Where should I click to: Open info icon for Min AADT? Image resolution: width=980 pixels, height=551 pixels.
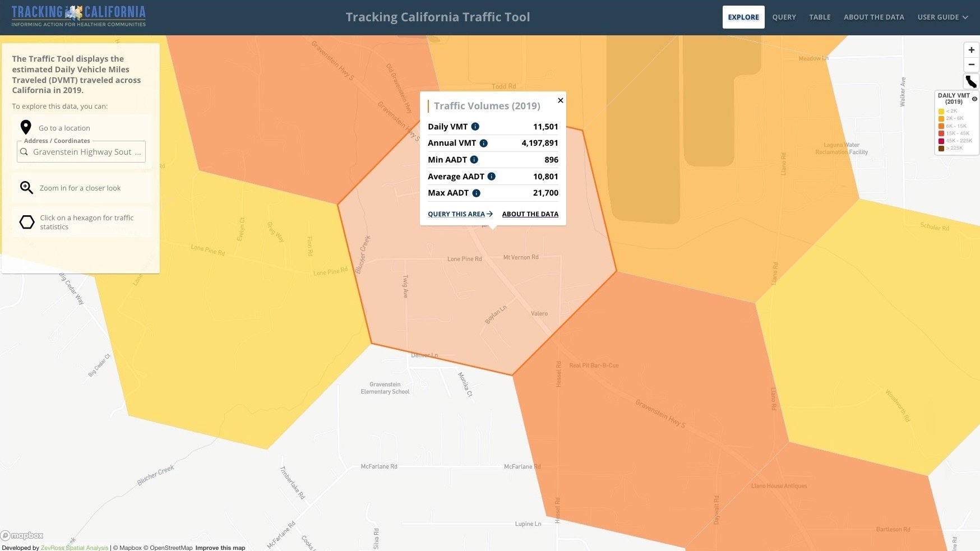pos(474,160)
